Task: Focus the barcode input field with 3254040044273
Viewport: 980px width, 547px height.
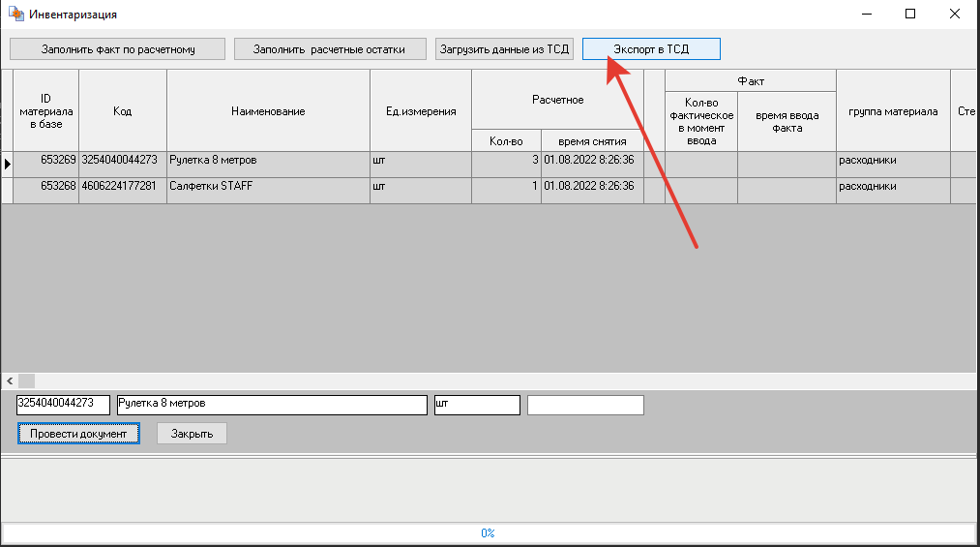Action: click(63, 405)
